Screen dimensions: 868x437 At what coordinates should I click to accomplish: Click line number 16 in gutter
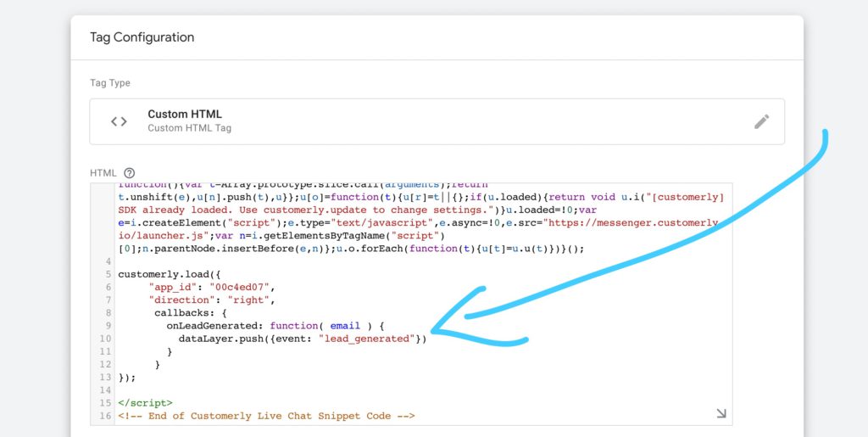105,416
